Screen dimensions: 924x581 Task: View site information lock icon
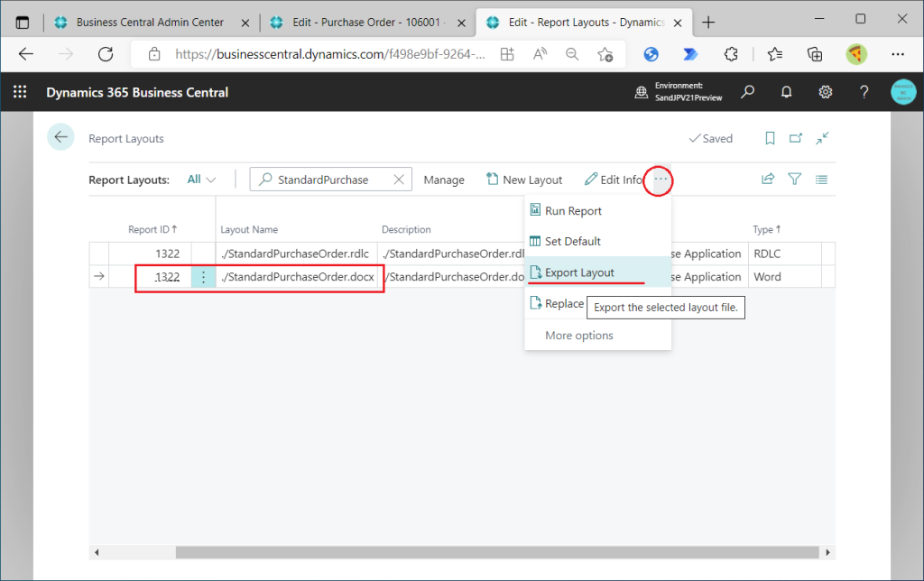tap(154, 54)
